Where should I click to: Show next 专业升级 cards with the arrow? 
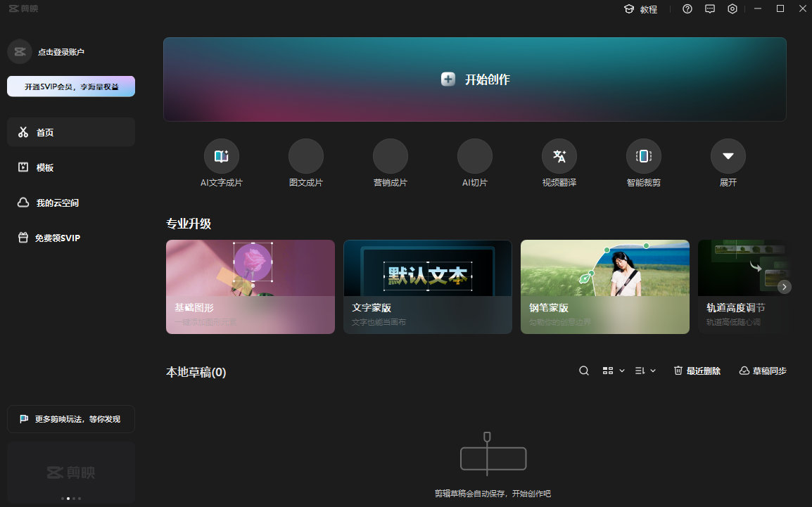tap(784, 286)
